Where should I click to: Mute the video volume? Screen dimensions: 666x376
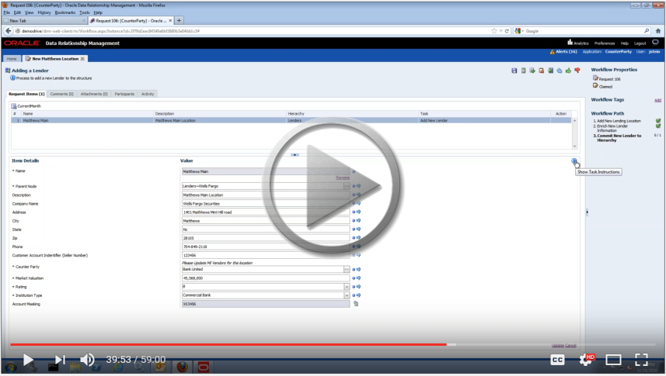(87, 360)
